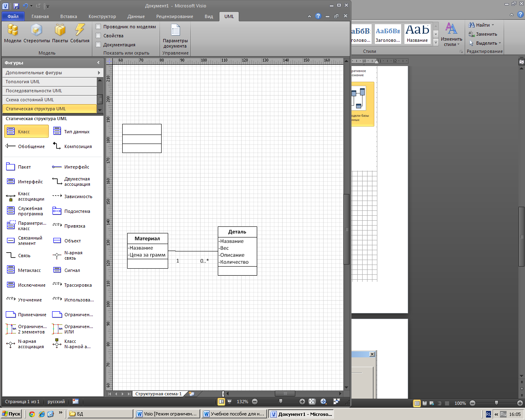Select the Исключение shape
The height and width of the screenshot is (420, 525).
[x=26, y=285]
